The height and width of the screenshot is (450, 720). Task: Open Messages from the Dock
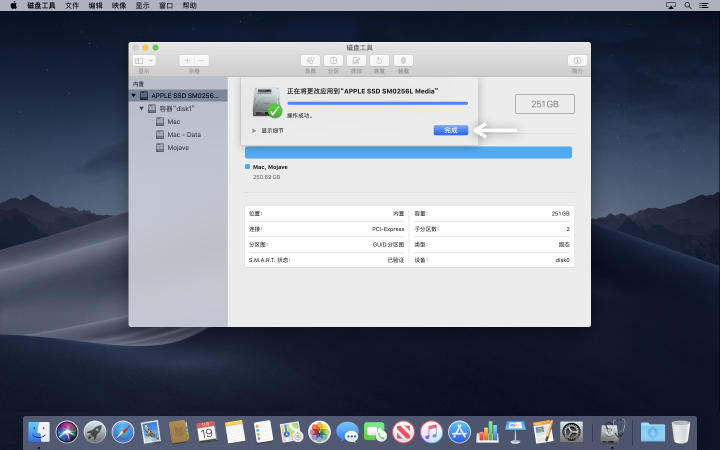tap(348, 432)
